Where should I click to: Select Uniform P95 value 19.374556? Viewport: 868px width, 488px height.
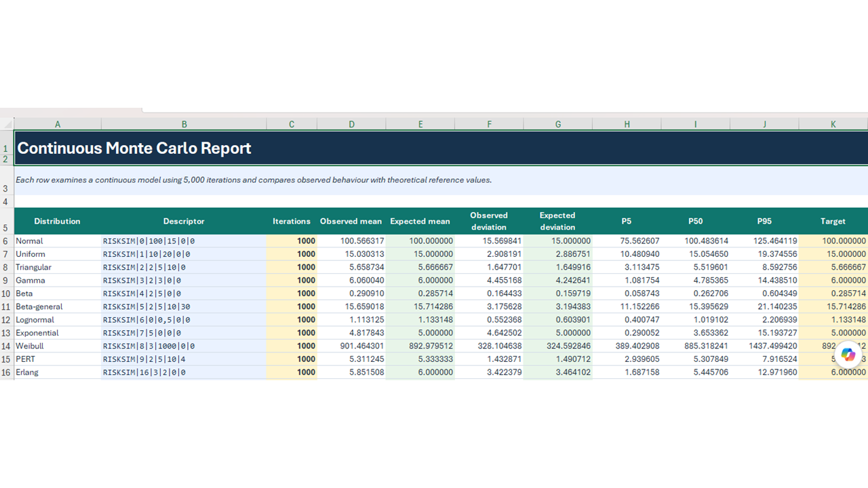point(764,254)
